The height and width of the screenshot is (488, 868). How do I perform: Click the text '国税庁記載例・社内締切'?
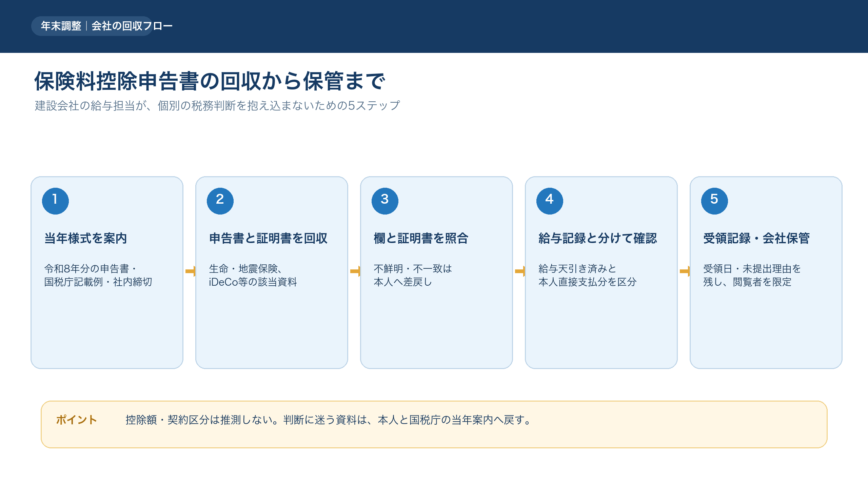[x=98, y=282]
